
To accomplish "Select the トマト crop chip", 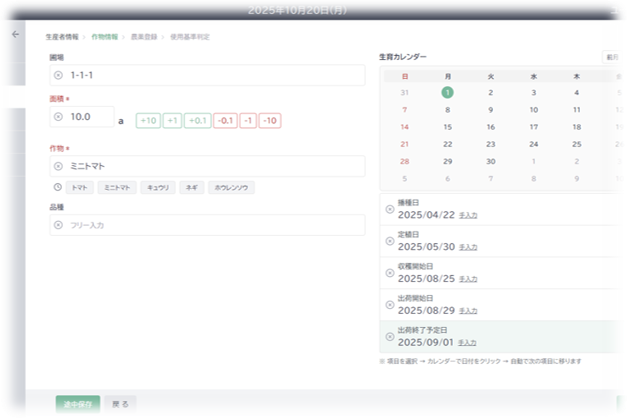I will click(81, 187).
